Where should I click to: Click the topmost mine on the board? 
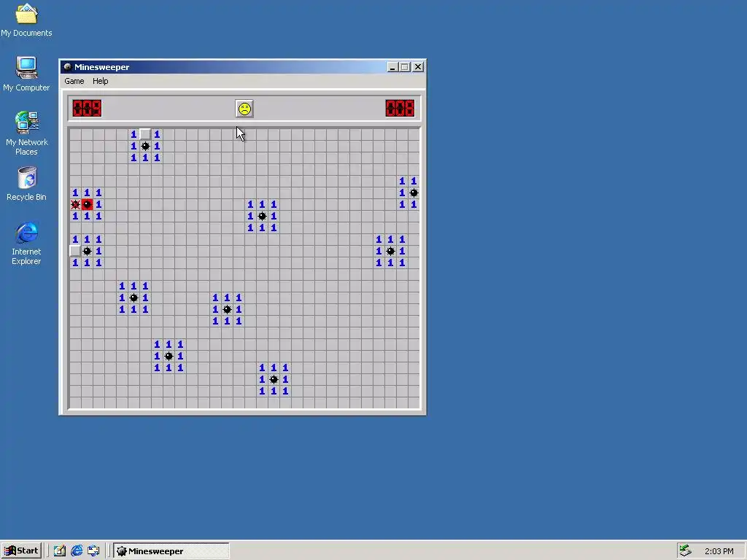click(x=145, y=146)
